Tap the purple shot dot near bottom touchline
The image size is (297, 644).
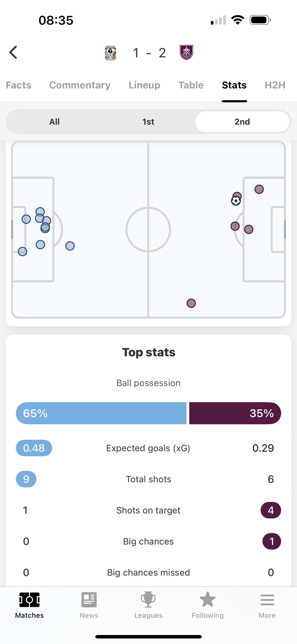(191, 303)
